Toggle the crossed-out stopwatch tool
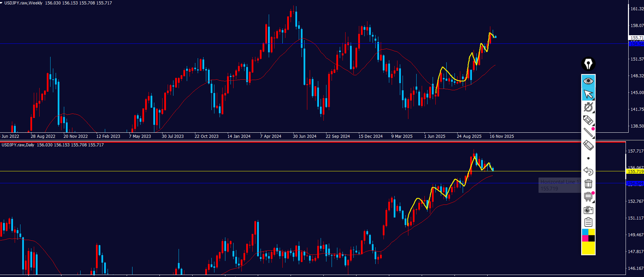644x277 pixels. pos(588,107)
